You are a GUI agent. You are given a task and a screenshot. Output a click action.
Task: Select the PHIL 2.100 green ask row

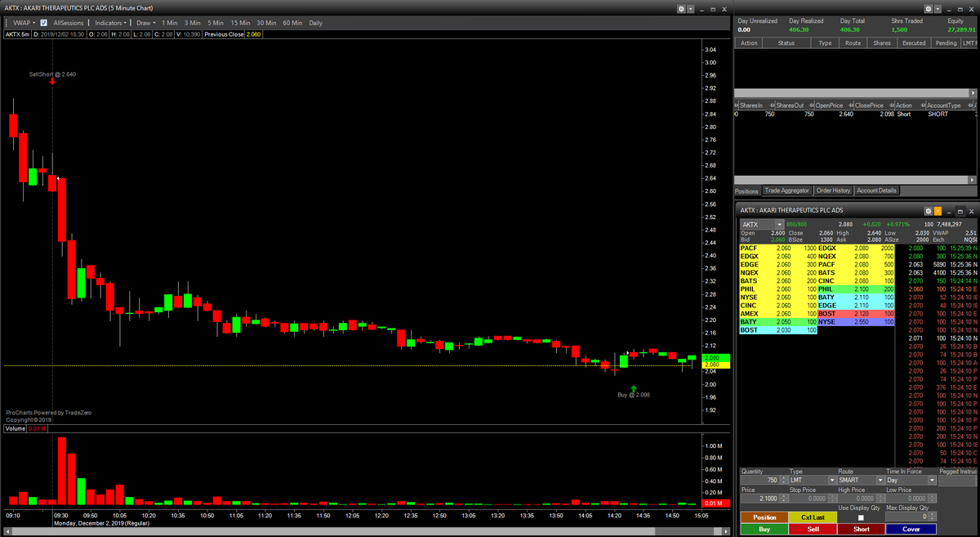(x=857, y=289)
